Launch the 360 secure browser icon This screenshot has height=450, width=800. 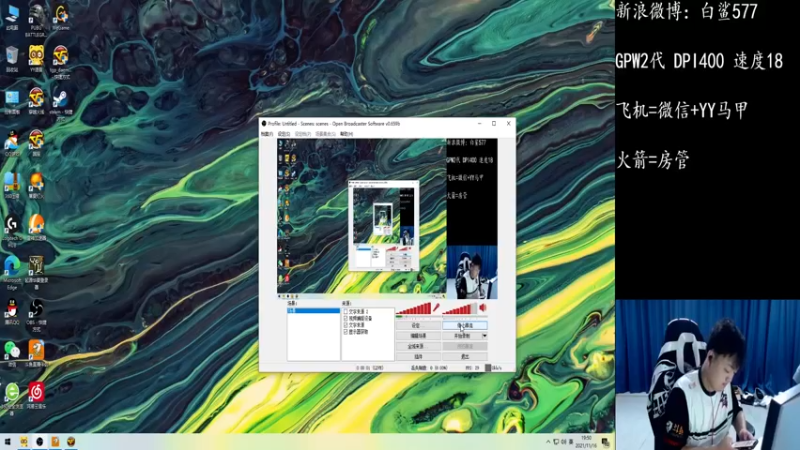point(12,399)
